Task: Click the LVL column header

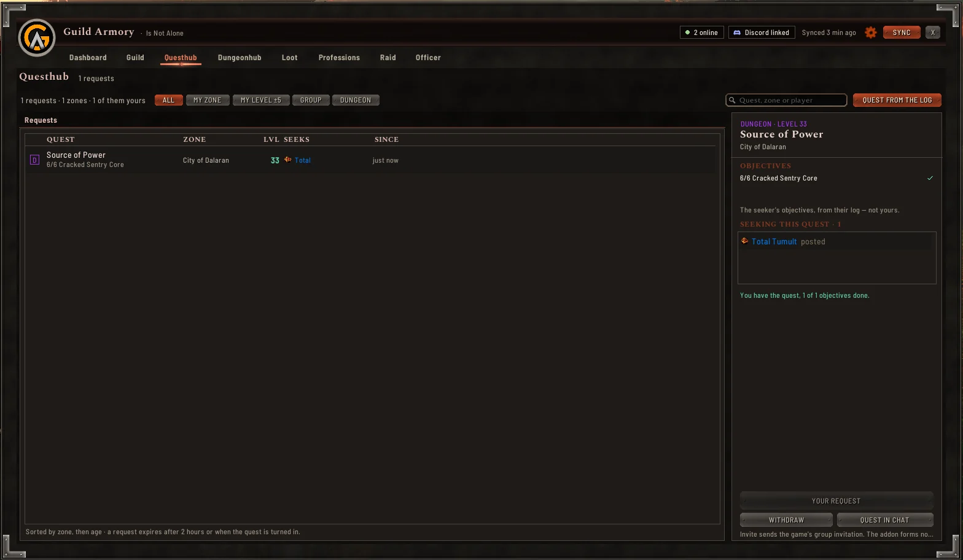Action: (271, 139)
